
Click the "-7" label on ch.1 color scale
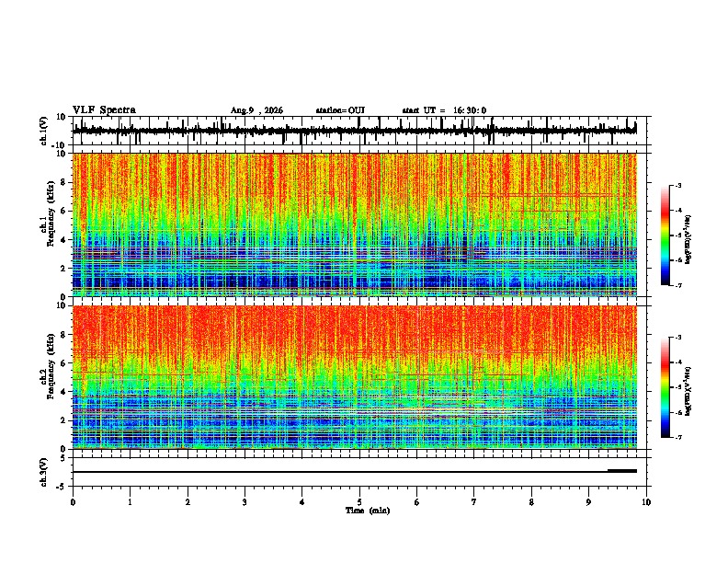pos(677,285)
